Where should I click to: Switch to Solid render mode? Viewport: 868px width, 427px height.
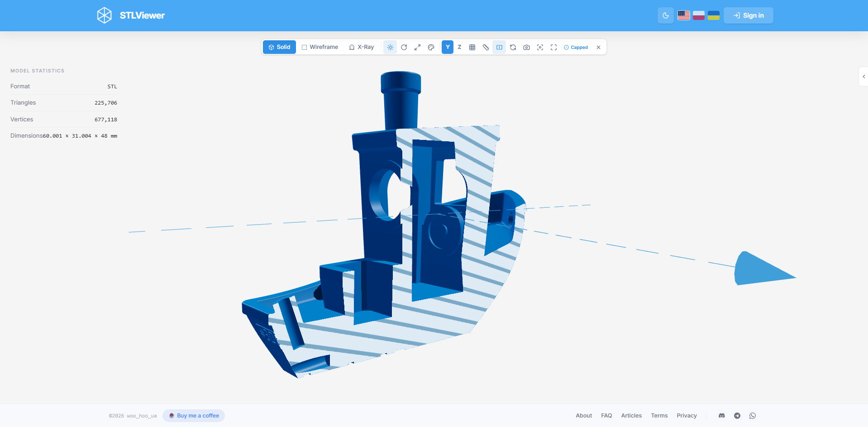(x=279, y=47)
